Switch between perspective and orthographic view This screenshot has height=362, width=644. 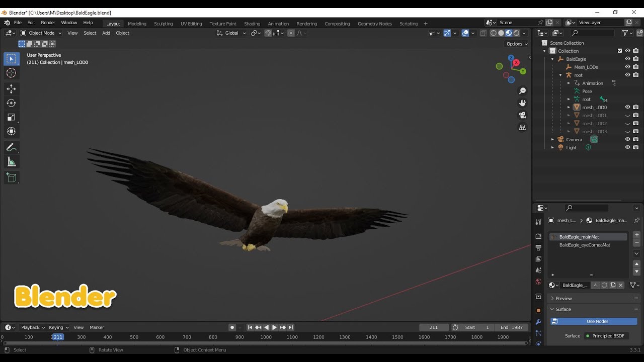point(522,128)
